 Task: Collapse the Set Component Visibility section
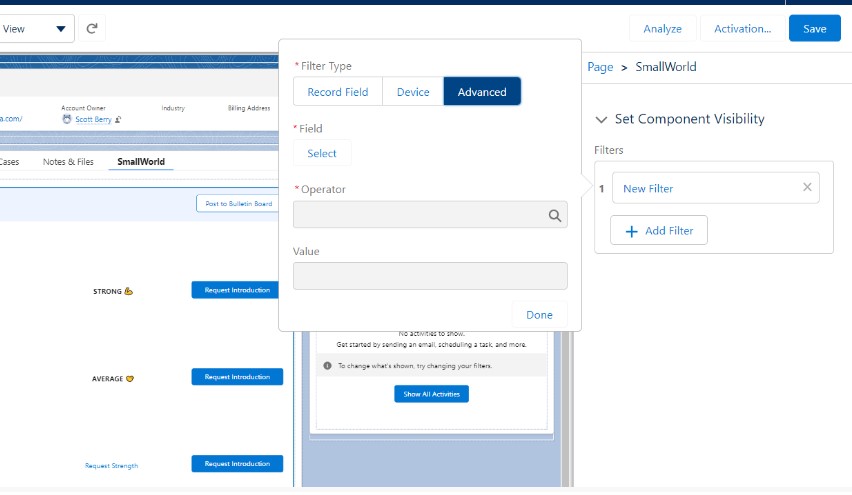click(601, 119)
